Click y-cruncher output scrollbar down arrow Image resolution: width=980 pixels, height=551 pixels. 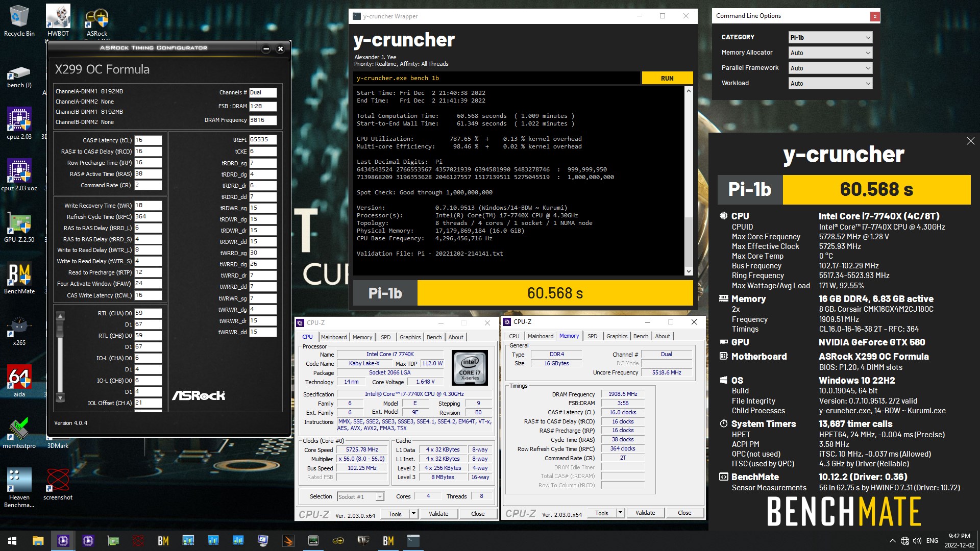[689, 271]
